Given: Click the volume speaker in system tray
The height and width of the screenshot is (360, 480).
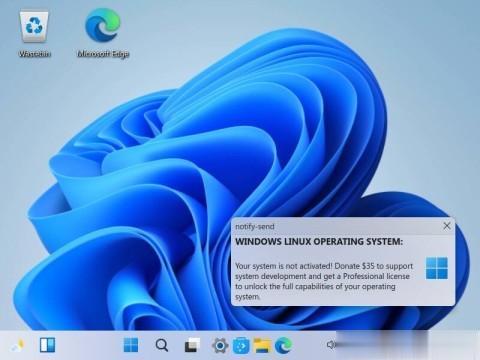Looking at the screenshot, I should pyautogui.click(x=331, y=345).
